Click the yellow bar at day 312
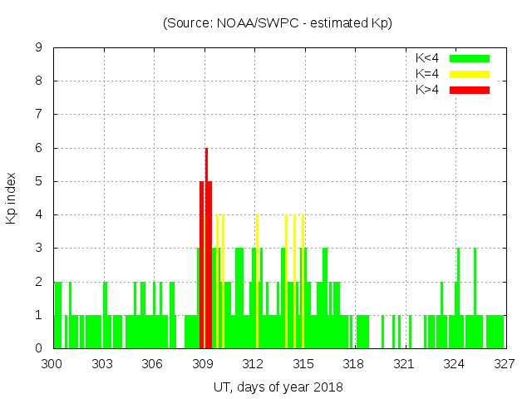The image size is (532, 399). pyautogui.click(x=257, y=283)
